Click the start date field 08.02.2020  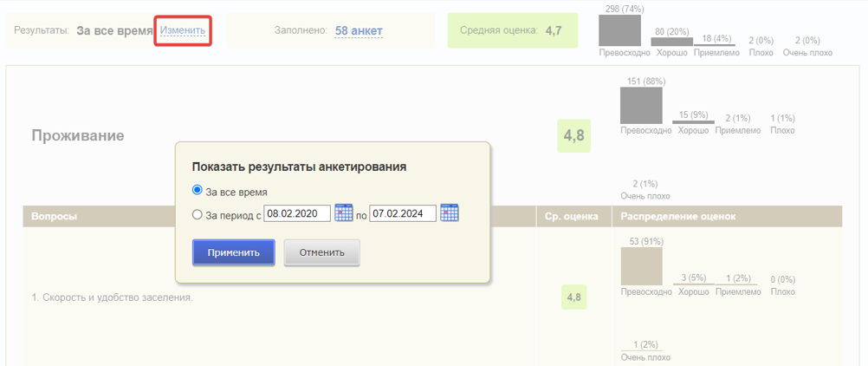click(298, 213)
